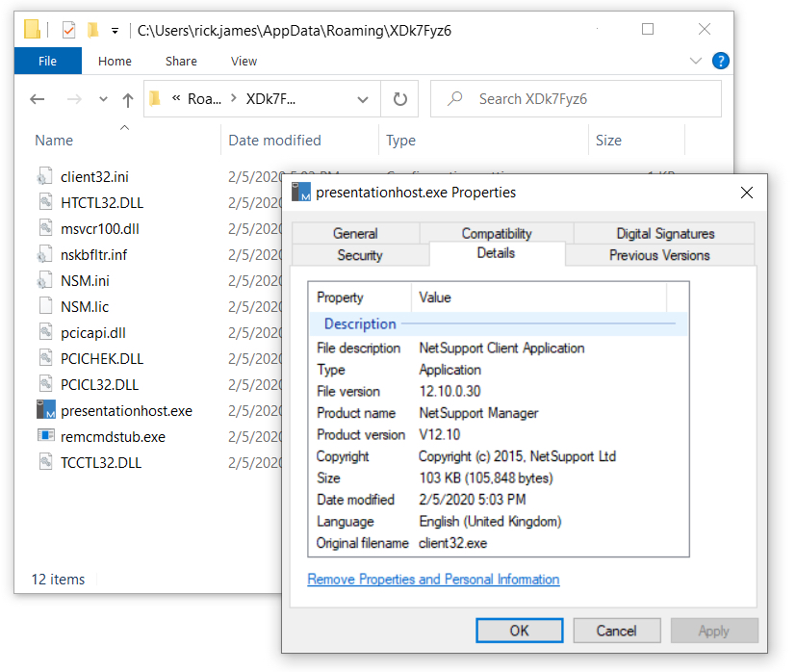Refresh the XDk7Fyz6 folder view
Image resolution: width=796 pixels, height=672 pixels.
pos(400,98)
